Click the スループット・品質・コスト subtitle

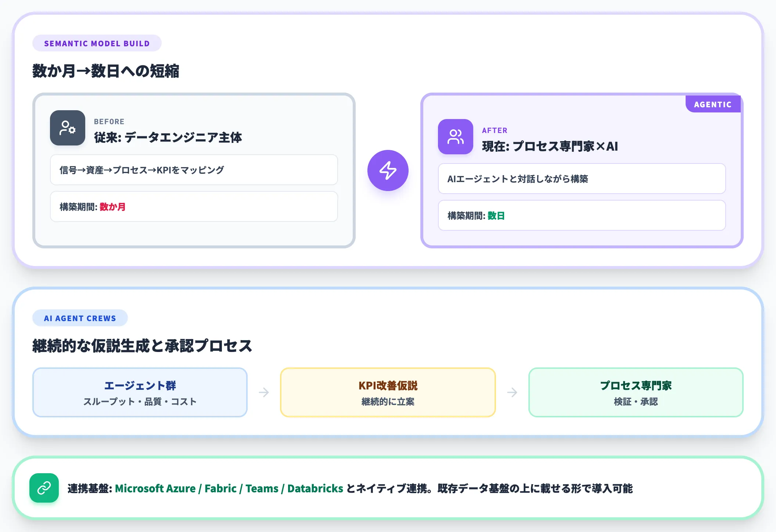140,402
